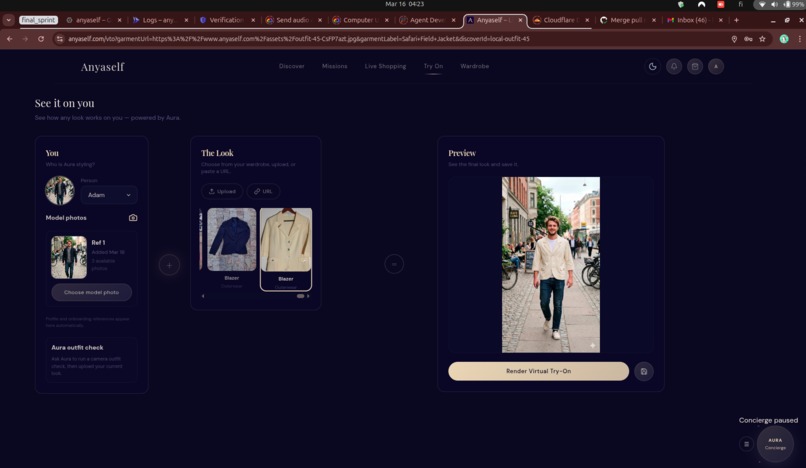Open system volume indicator in top bar
The image size is (806, 468).
click(x=774, y=4)
